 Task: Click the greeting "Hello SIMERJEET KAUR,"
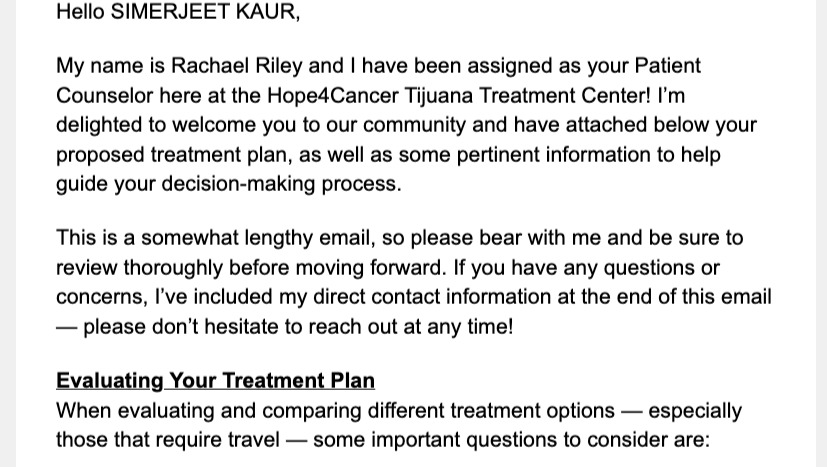tap(178, 12)
